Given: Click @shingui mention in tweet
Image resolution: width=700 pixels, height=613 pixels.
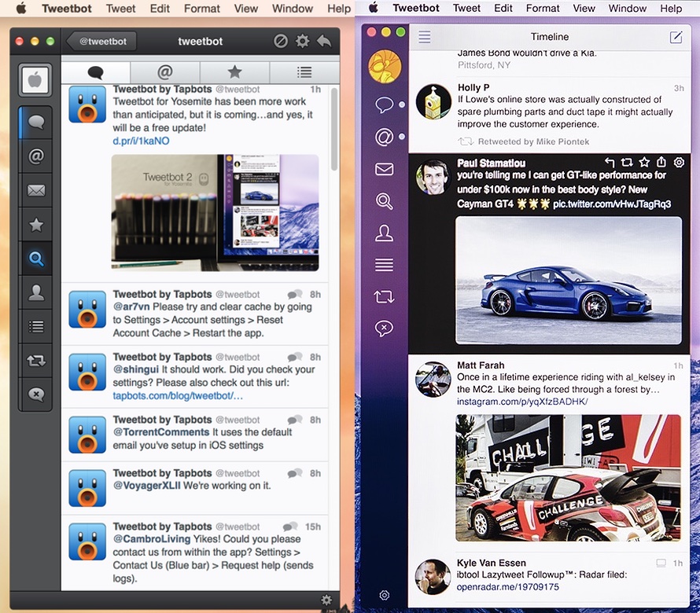Looking at the screenshot, I should pyautogui.click(x=136, y=369).
